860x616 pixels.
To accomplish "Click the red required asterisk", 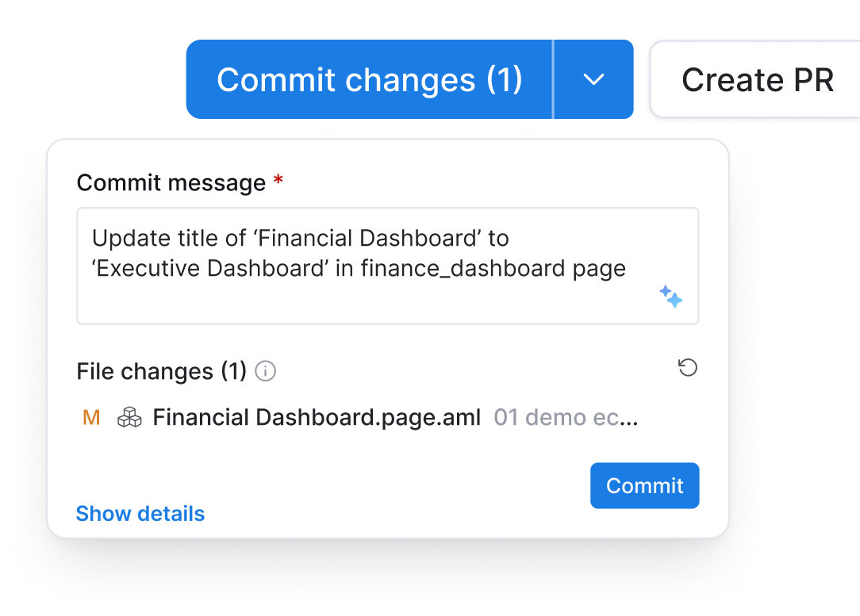I will pyautogui.click(x=278, y=182).
